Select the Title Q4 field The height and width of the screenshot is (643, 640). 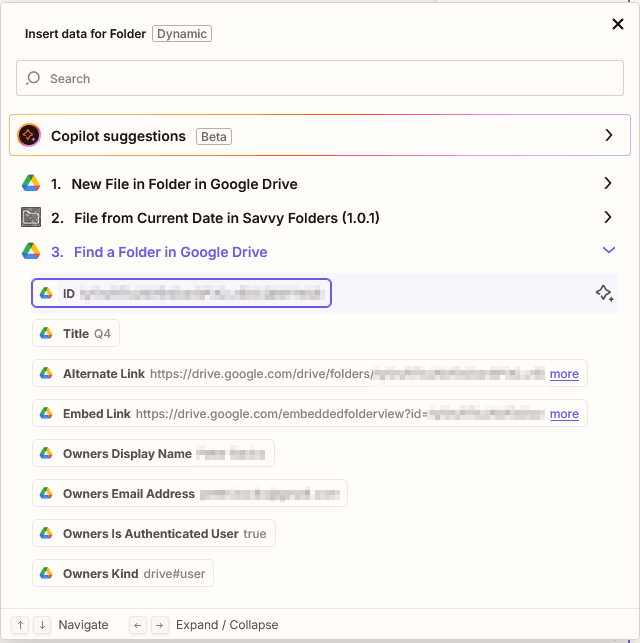click(x=76, y=333)
